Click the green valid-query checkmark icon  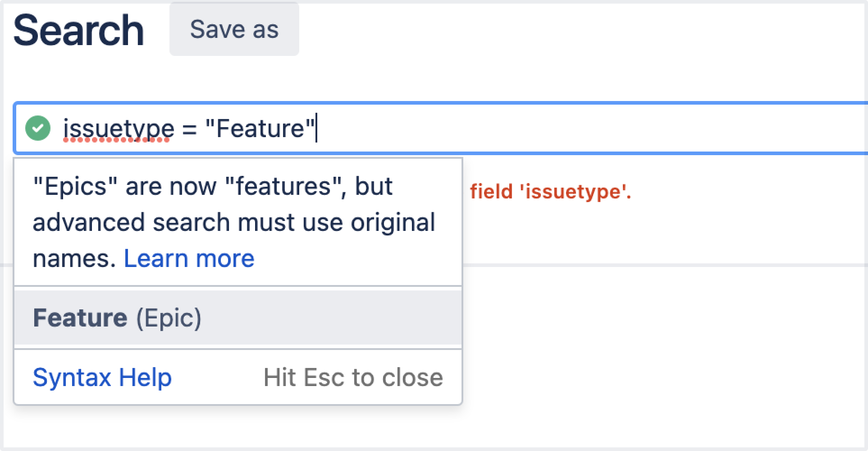[38, 129]
